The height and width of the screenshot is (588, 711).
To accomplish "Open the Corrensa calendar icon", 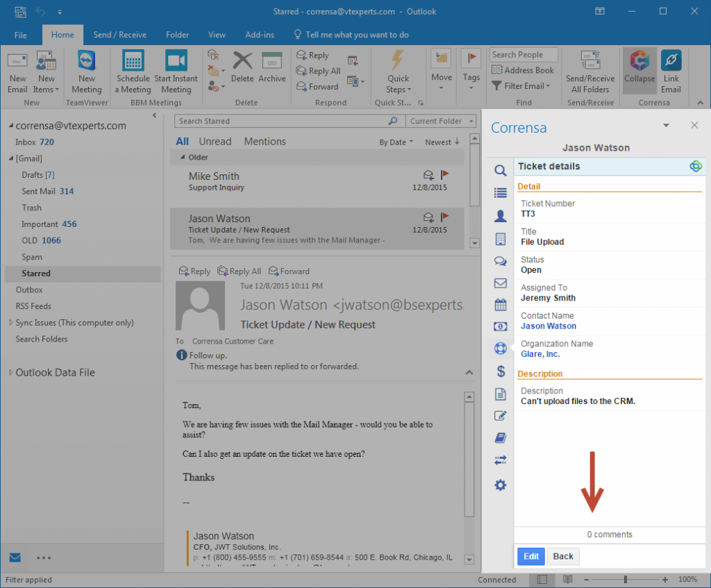I will (x=500, y=305).
